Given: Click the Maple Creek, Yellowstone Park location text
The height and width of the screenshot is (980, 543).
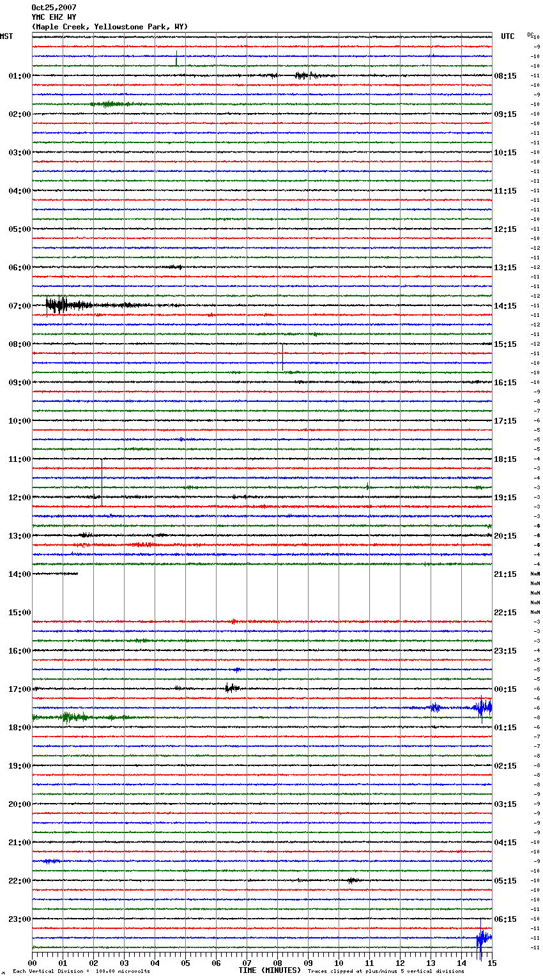Looking at the screenshot, I should coord(110,27).
